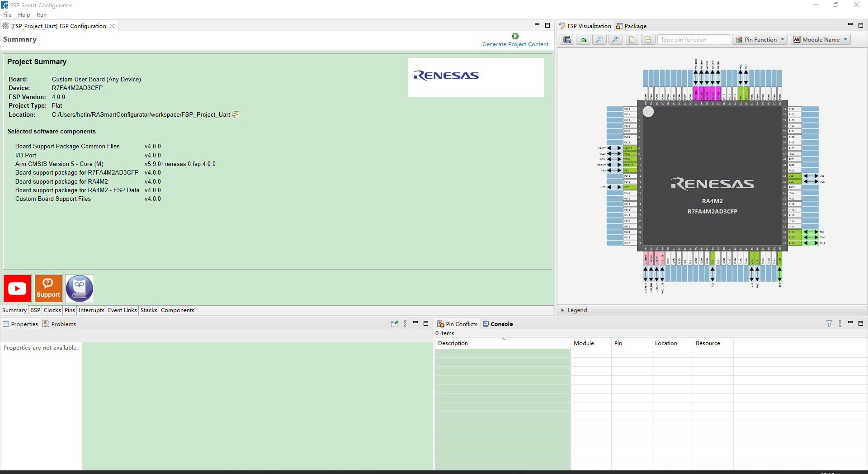This screenshot has height=474, width=868.
Task: Click into Type pin function field
Action: click(x=693, y=40)
